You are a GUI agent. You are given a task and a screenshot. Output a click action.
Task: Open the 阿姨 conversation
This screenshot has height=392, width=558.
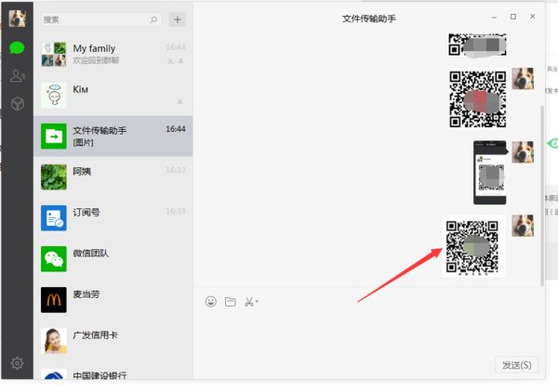coord(113,176)
